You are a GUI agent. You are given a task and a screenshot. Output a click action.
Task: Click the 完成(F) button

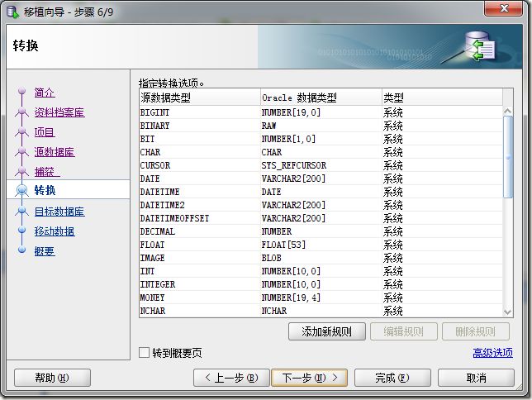coord(392,378)
